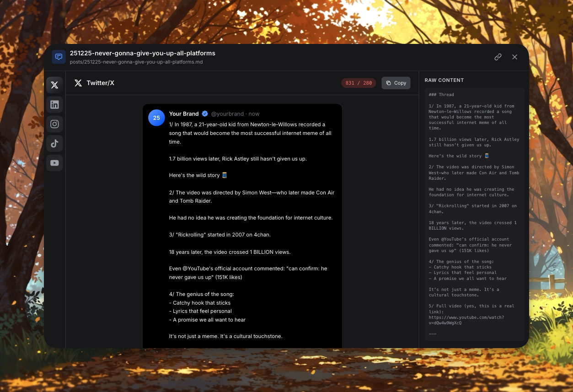Open the Instagram preview

(x=54, y=124)
